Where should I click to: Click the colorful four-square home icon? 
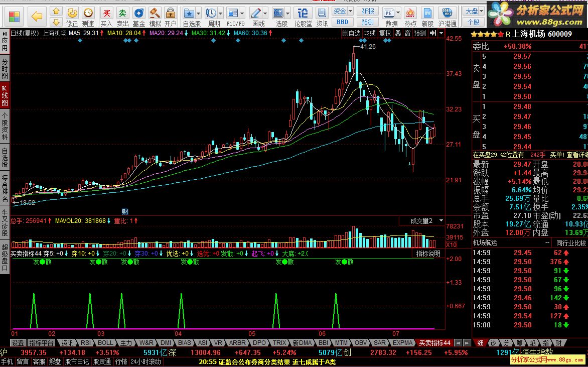[14, 17]
